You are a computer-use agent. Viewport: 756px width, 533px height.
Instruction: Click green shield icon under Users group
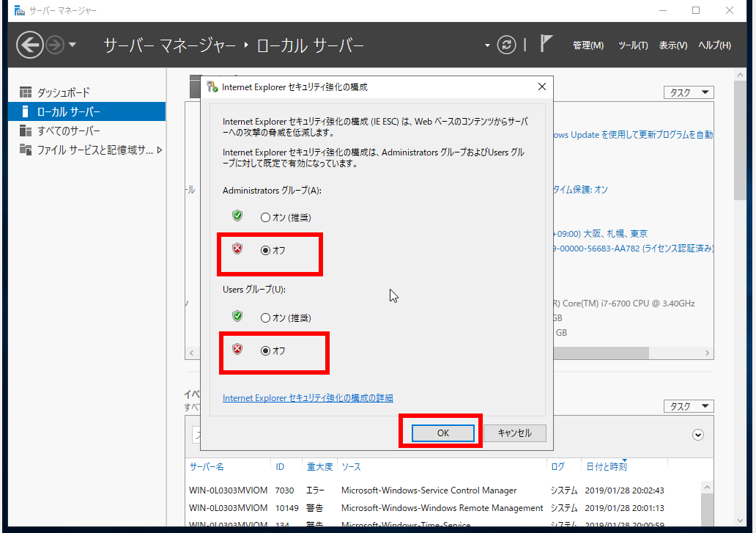click(x=237, y=317)
